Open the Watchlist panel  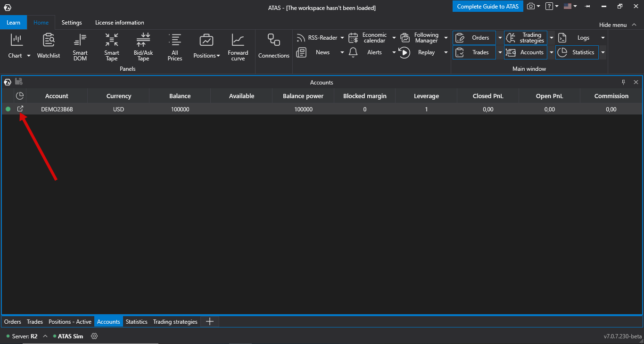click(49, 46)
